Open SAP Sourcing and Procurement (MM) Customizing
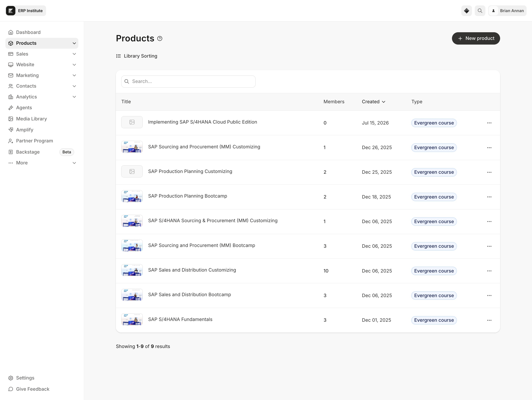 [204, 147]
